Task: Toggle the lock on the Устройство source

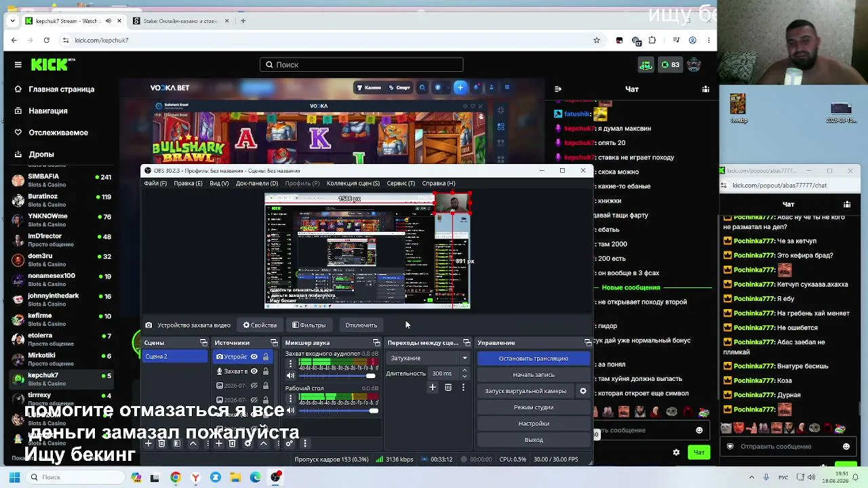Action: (266, 357)
